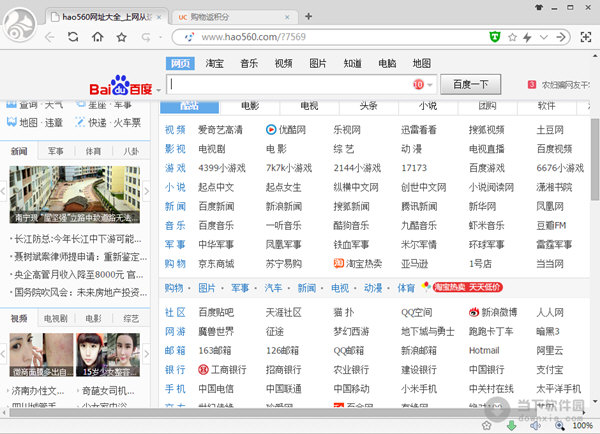The width and height of the screenshot is (600, 434).
Task: Open the 南宁 news thumbnail image
Action: coord(75,194)
